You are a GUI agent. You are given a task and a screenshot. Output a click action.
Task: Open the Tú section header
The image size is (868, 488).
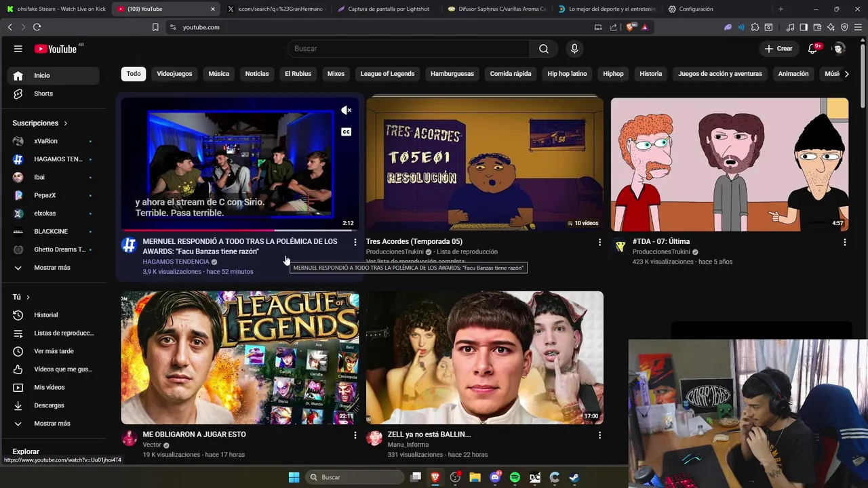tap(21, 297)
